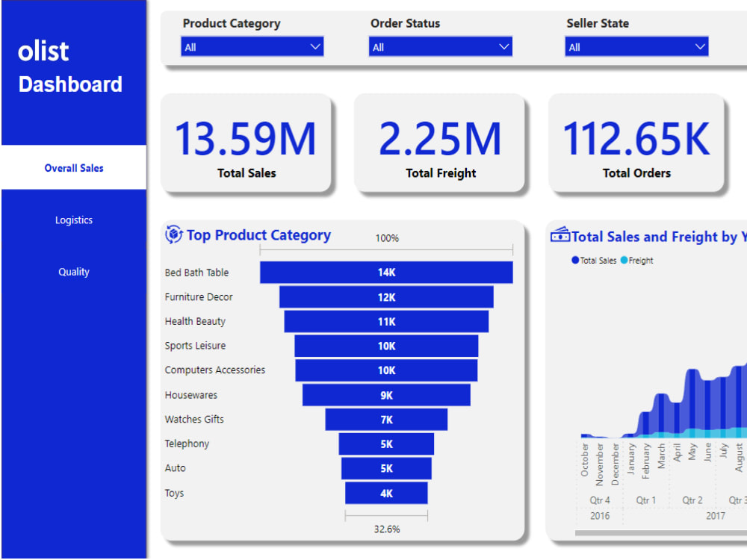Click the 2.25M Total Freight card
This screenshot has height=560, width=747.
coord(441,142)
